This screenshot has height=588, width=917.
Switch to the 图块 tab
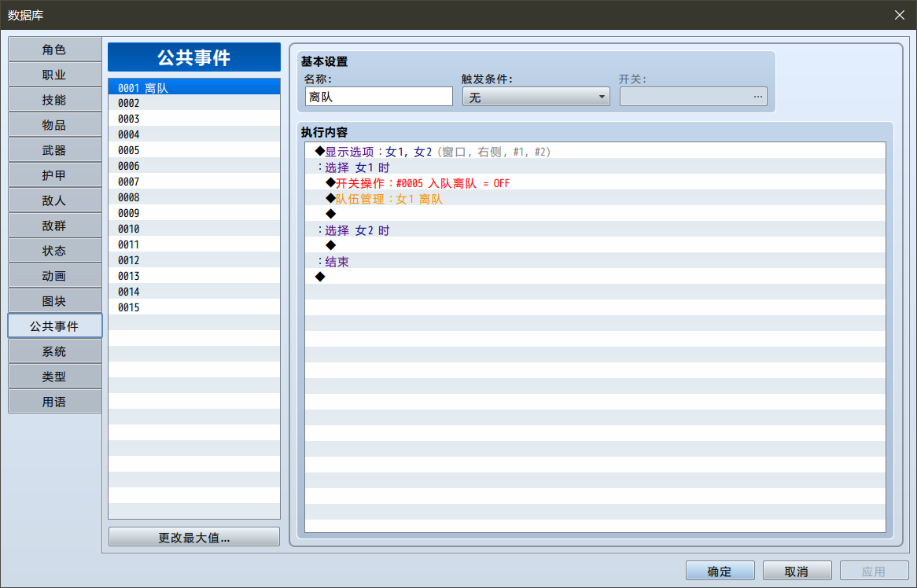point(54,301)
